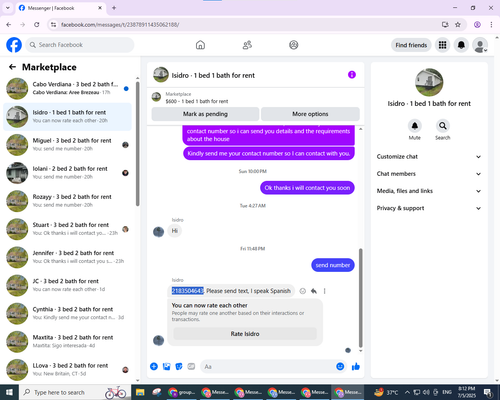
Task: Open Rozayy 3 bed 2 bath conversation
Action: point(67,201)
